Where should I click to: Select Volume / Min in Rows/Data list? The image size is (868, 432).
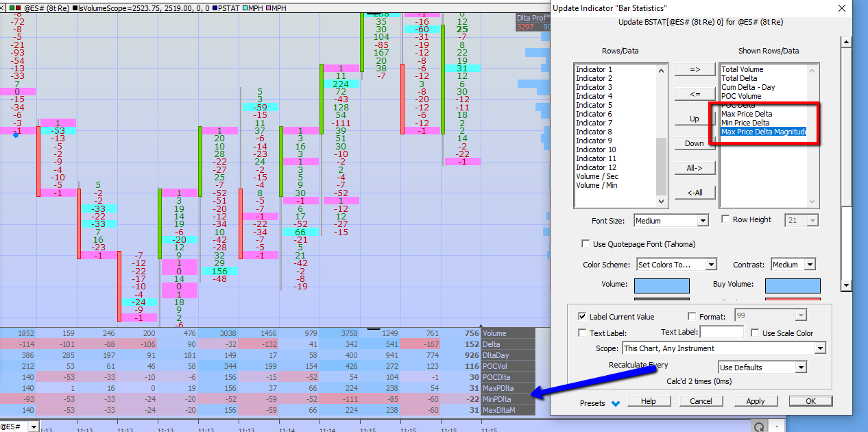pyautogui.click(x=596, y=185)
